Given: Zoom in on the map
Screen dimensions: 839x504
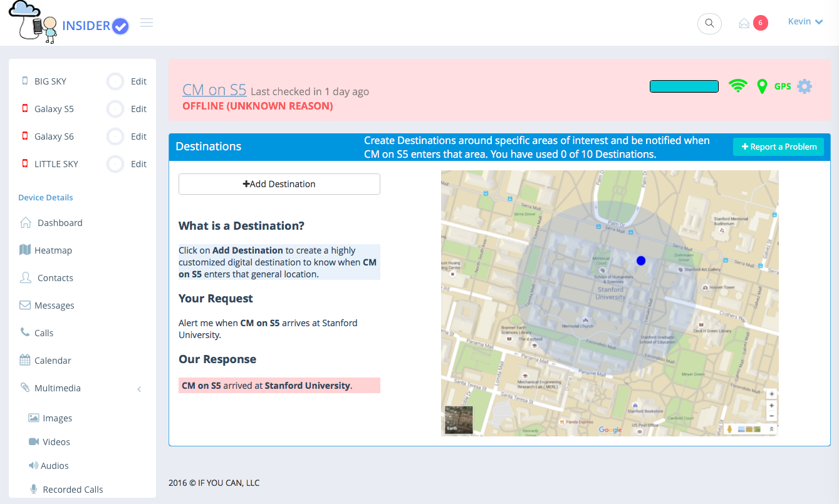Looking at the screenshot, I should pos(771,405).
